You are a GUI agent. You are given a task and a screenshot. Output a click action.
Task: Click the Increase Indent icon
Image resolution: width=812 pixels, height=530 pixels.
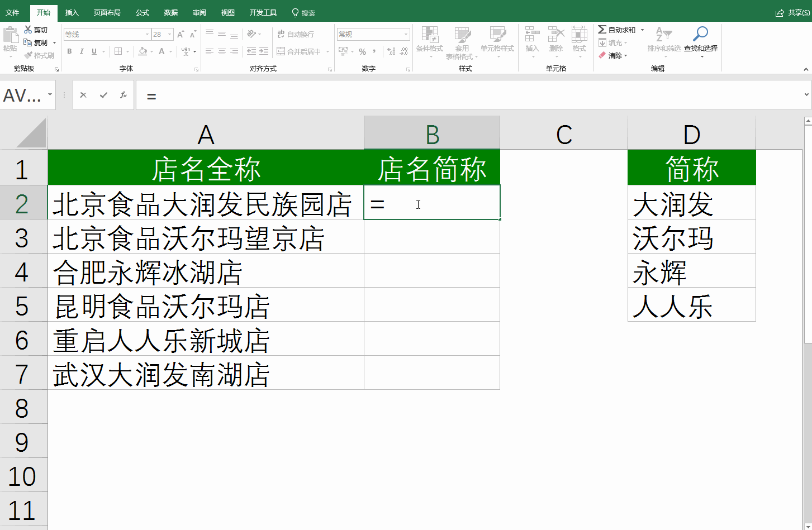tap(264, 51)
